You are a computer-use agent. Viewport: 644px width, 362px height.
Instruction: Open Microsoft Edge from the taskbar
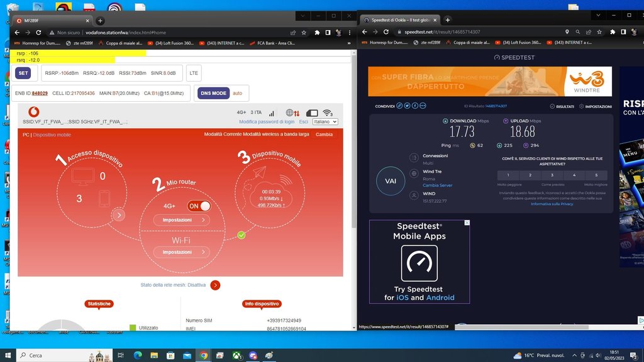pyautogui.click(x=138, y=355)
